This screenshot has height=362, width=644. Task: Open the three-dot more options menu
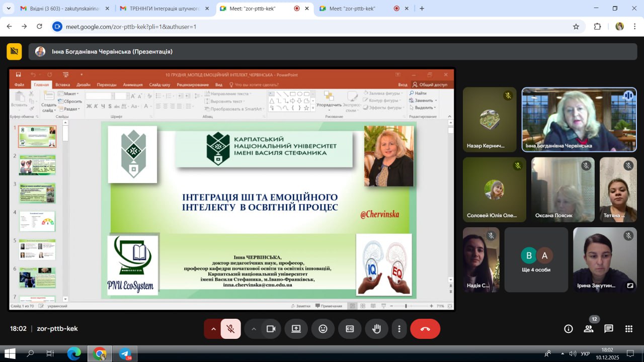399,329
